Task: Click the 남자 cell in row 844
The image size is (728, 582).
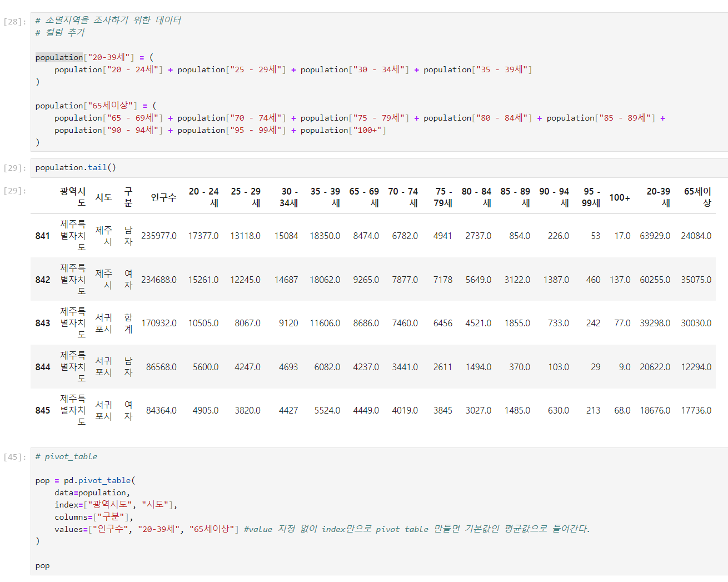Action: coord(128,367)
